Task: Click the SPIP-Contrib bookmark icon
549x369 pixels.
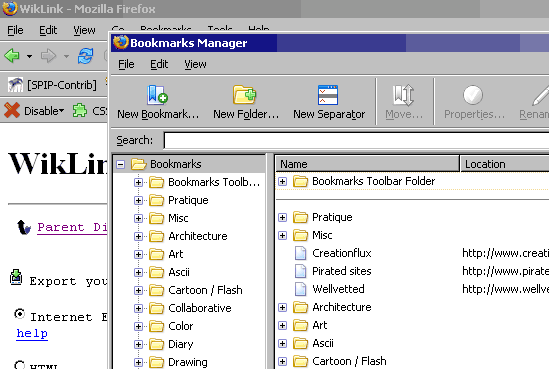Action: [x=15, y=85]
